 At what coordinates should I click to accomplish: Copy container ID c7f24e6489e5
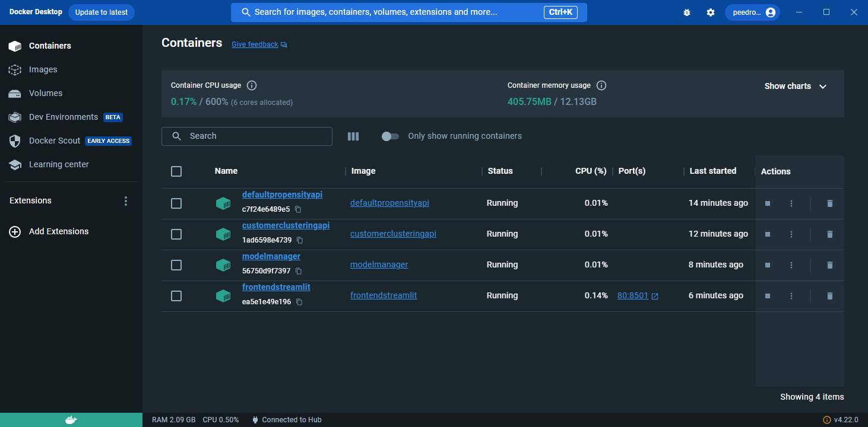[298, 209]
